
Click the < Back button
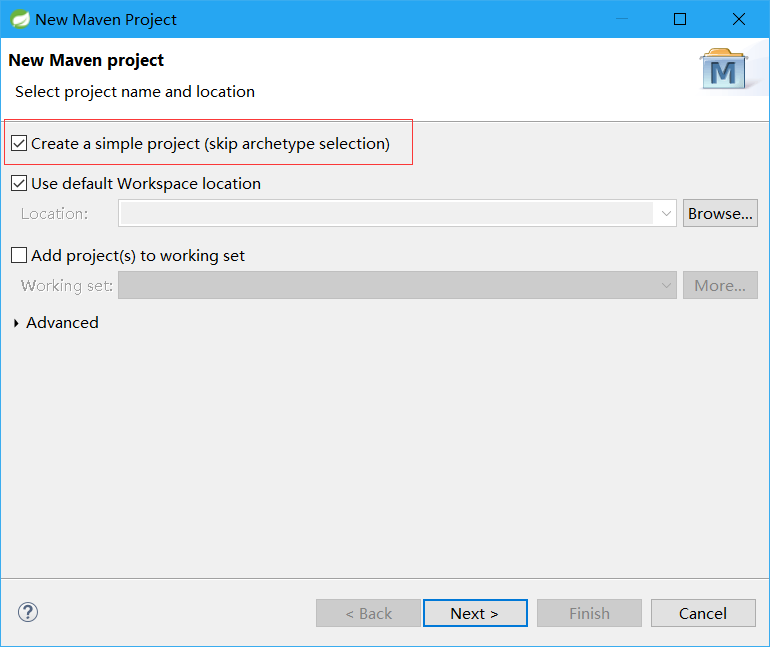368,613
